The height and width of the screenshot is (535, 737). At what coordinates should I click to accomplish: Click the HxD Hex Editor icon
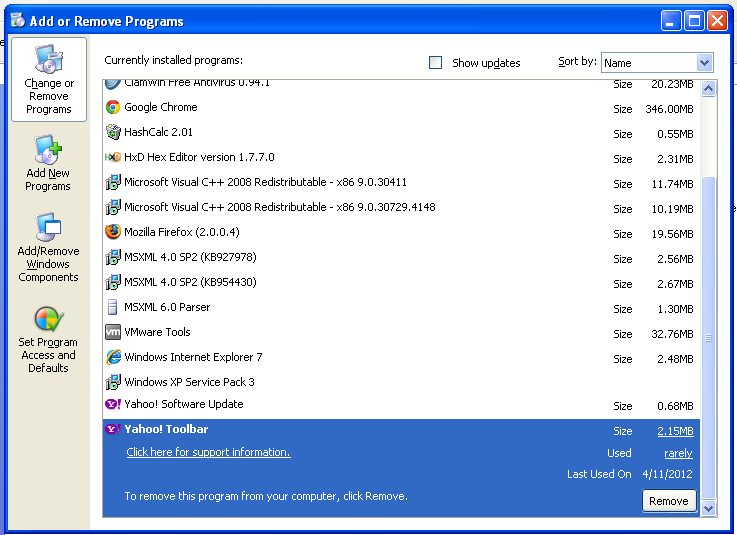point(113,157)
